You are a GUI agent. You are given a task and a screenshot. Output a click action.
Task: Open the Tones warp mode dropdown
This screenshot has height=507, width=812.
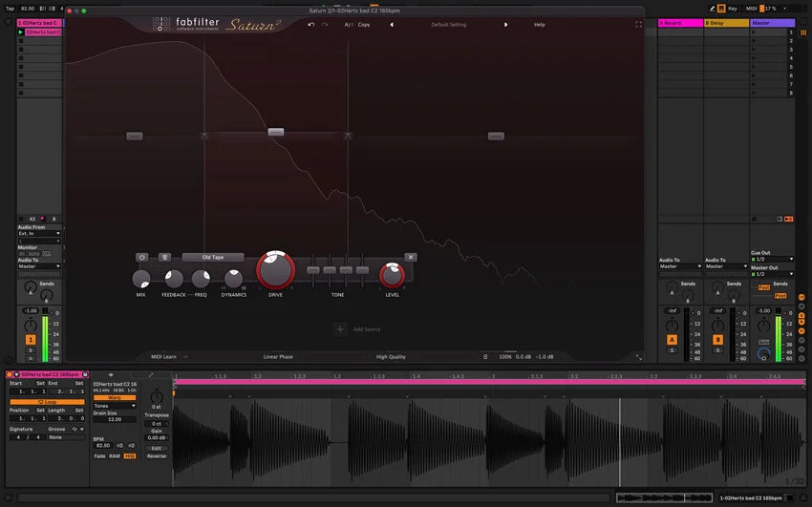[x=115, y=406]
